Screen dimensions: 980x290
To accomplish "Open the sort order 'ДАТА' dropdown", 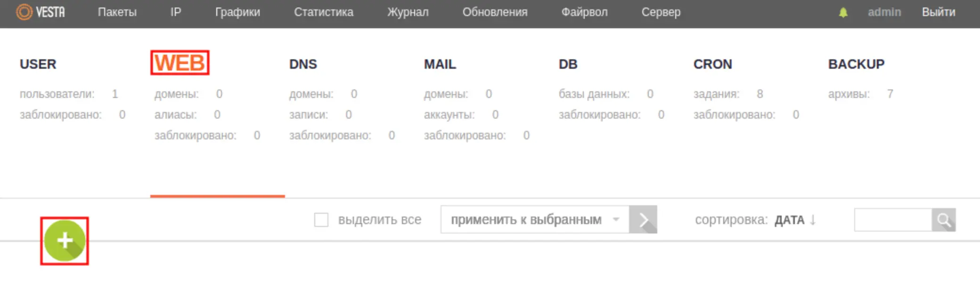I will click(x=790, y=220).
